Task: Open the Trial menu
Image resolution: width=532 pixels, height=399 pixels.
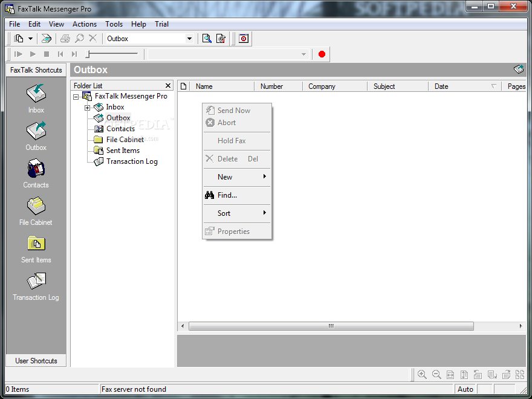Action: point(161,24)
